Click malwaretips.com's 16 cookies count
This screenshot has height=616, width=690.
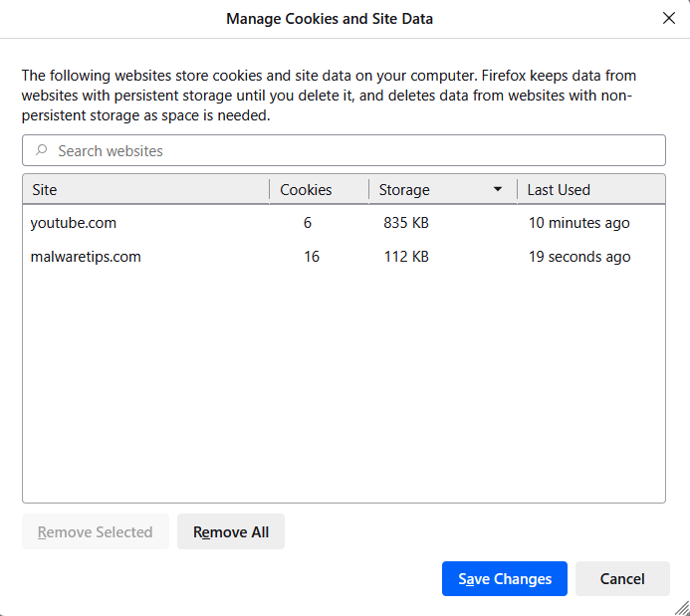click(312, 257)
